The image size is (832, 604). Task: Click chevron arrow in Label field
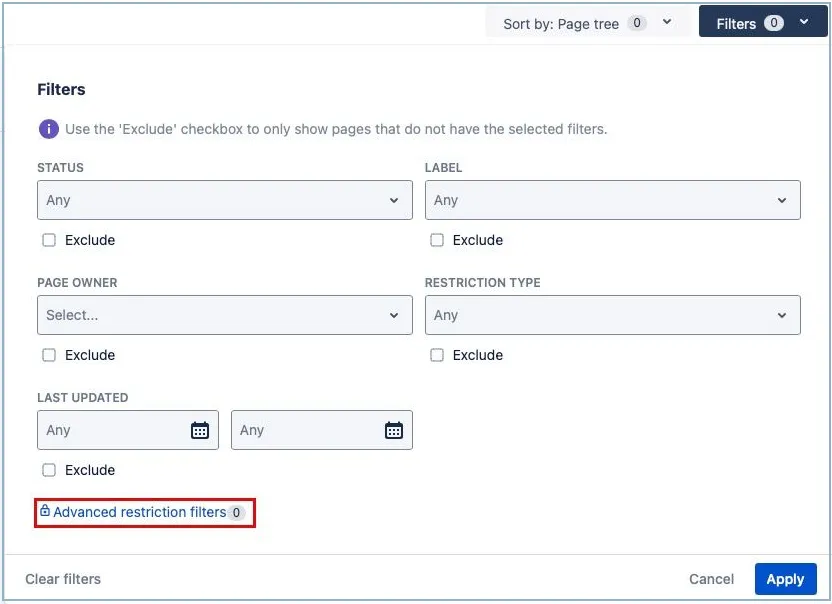coord(782,200)
